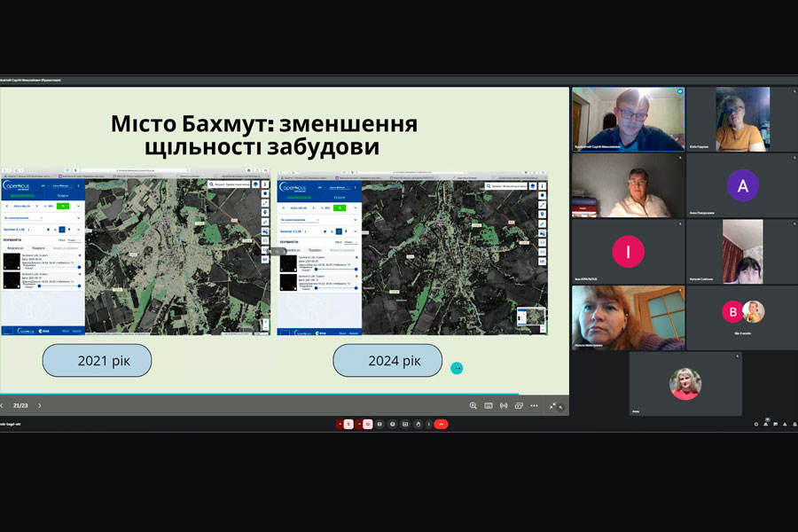Click the slide progress bar
The width and height of the screenshot is (798, 532).
(285, 394)
